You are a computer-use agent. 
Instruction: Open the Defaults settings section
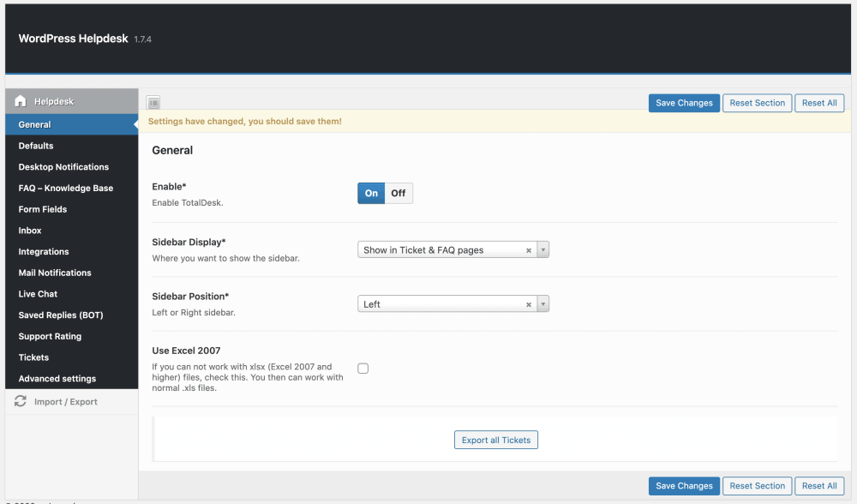click(x=35, y=145)
